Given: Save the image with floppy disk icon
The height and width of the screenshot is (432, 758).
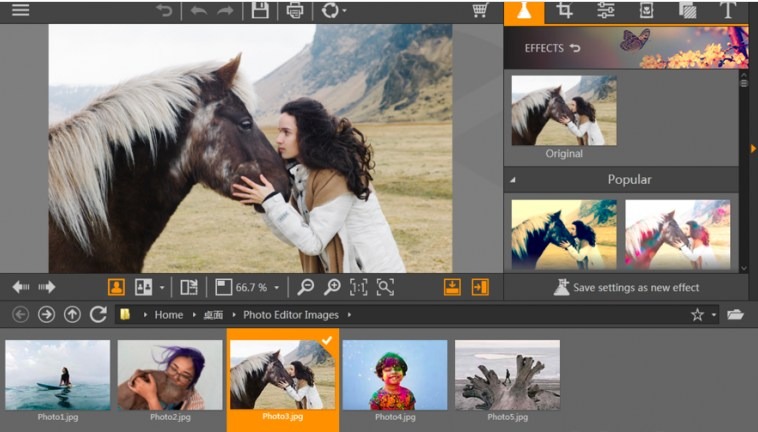Looking at the screenshot, I should point(260,10).
